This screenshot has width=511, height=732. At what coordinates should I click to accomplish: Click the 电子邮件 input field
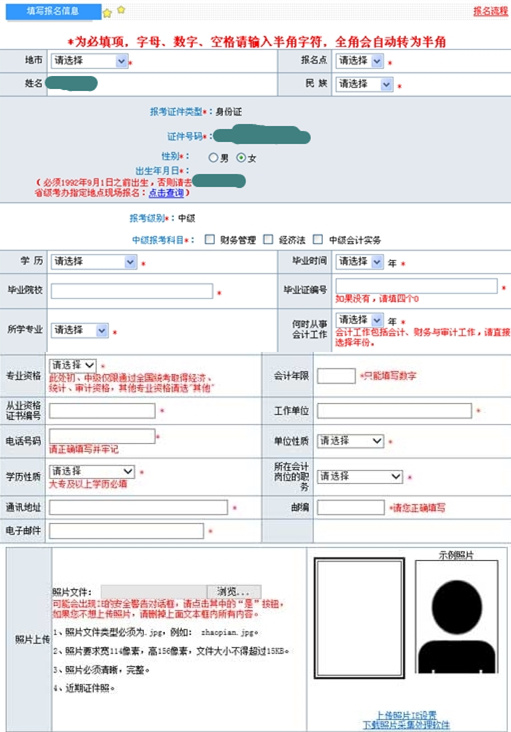click(x=126, y=531)
